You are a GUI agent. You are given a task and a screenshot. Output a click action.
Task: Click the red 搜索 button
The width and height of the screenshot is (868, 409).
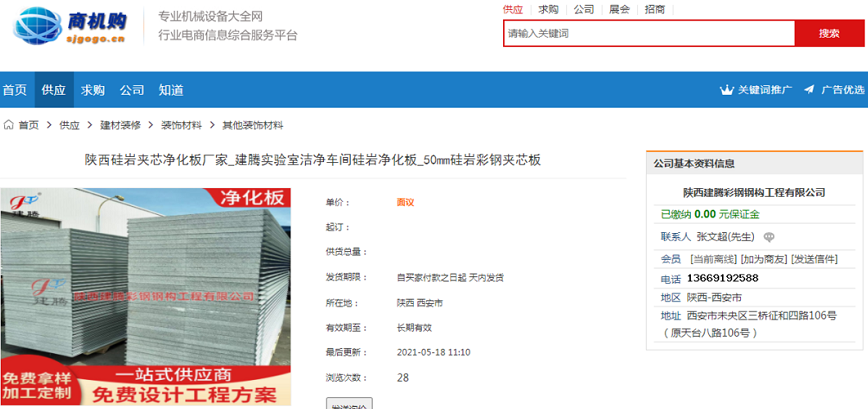pyautogui.click(x=829, y=33)
